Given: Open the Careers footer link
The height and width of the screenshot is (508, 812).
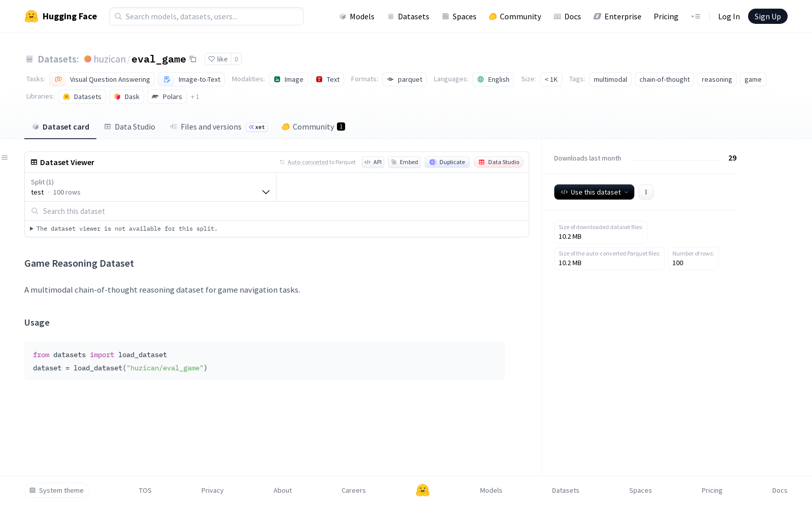Looking at the screenshot, I should click(x=354, y=490).
